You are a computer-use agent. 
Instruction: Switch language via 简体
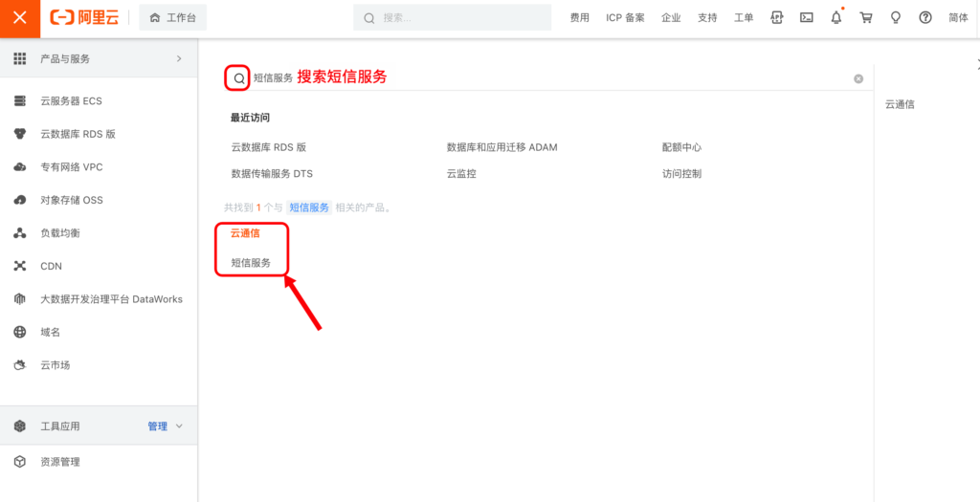point(958,18)
